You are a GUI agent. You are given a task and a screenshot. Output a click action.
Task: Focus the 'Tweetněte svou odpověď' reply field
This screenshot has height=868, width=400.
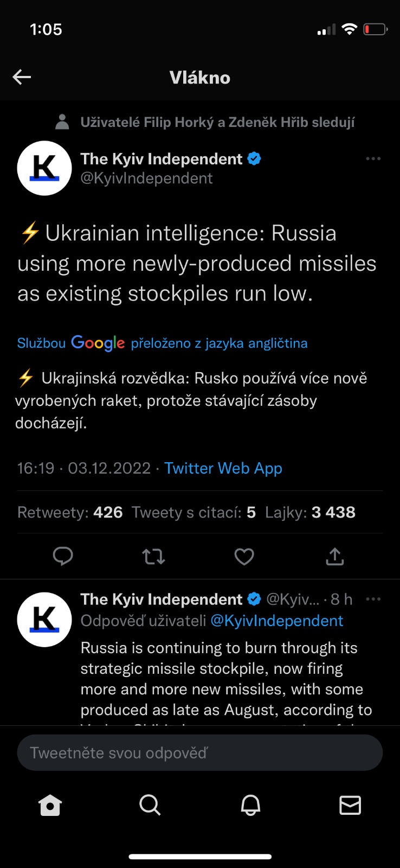(200, 753)
